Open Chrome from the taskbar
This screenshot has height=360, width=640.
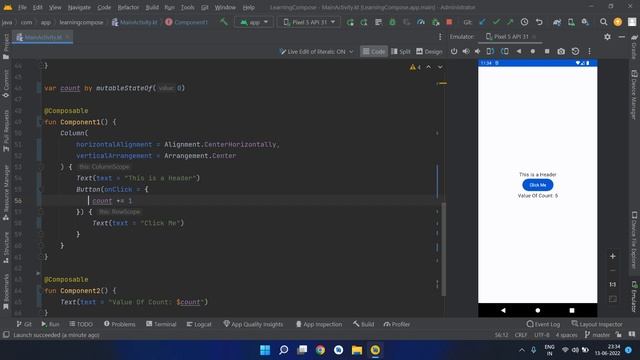[320, 350]
